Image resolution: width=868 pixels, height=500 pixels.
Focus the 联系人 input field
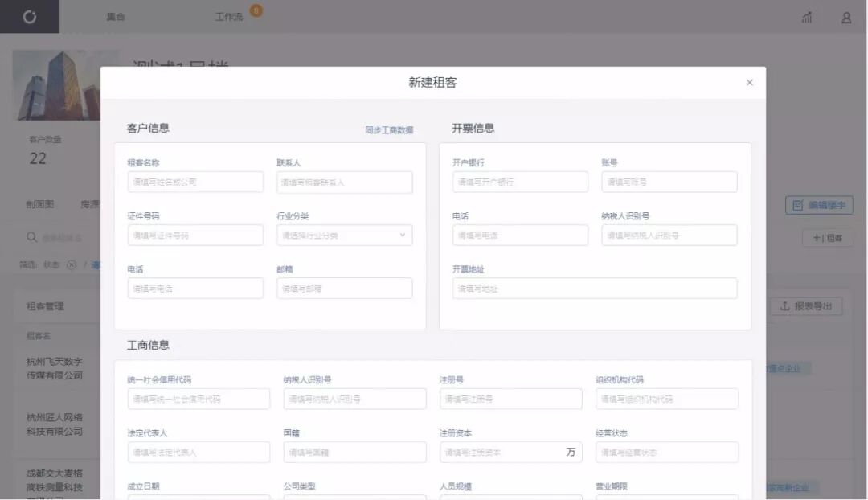pyautogui.click(x=344, y=182)
